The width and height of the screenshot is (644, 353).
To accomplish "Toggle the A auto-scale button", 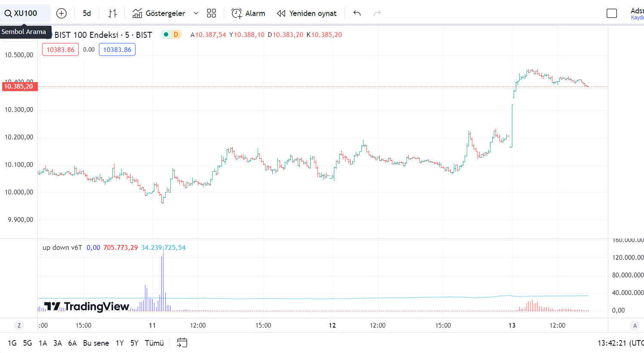I will (635, 325).
